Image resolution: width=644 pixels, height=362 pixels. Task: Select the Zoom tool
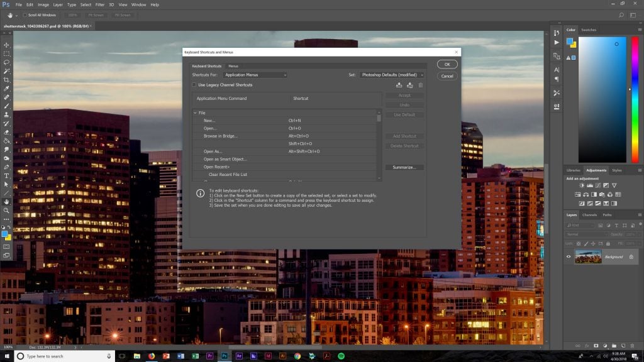(6, 211)
